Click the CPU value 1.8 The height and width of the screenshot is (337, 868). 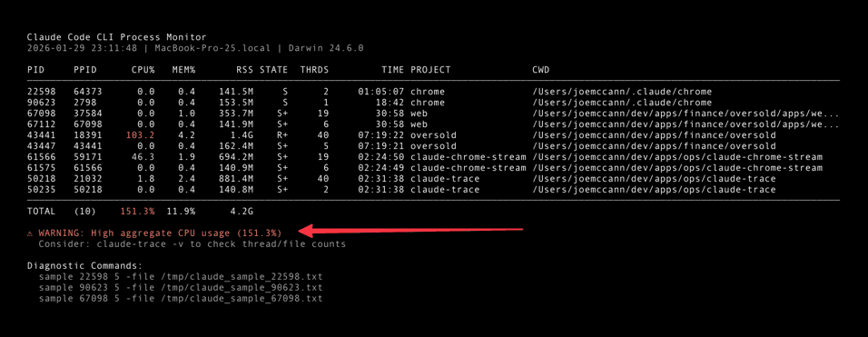click(147, 179)
